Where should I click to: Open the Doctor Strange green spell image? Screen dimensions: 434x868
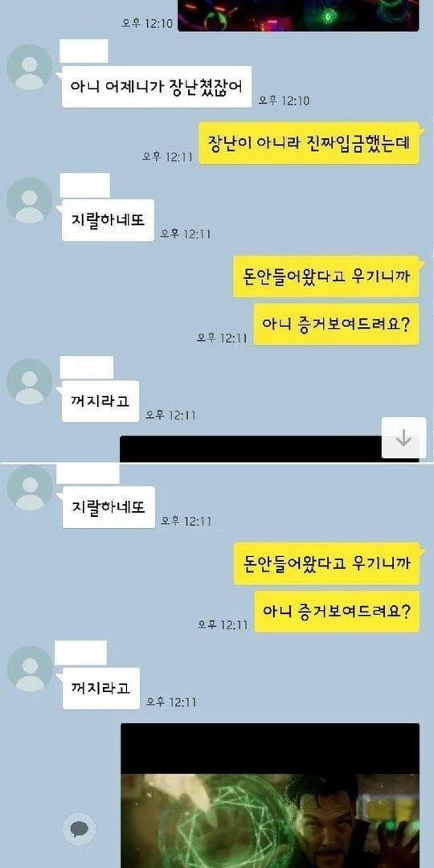click(270, 796)
